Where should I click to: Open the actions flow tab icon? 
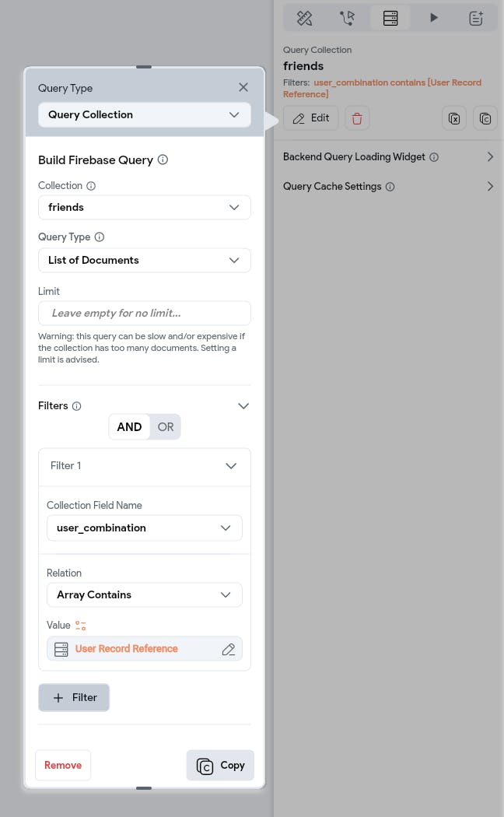pos(347,17)
